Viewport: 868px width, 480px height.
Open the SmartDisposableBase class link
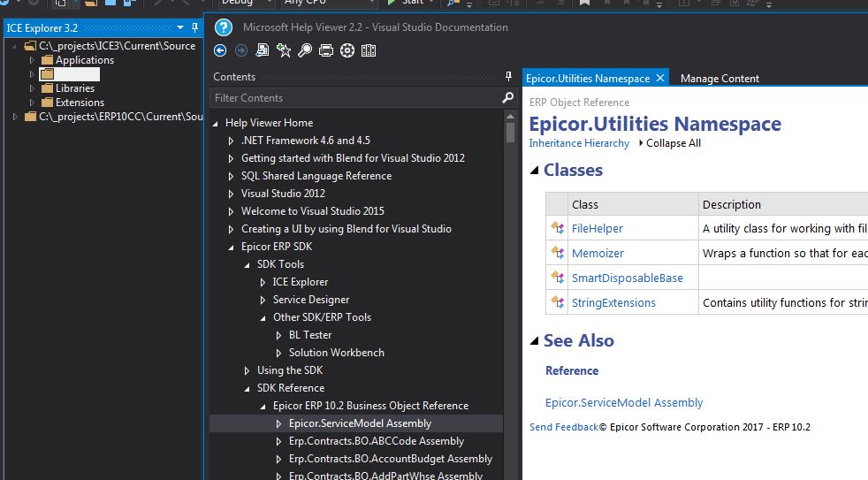[628, 278]
